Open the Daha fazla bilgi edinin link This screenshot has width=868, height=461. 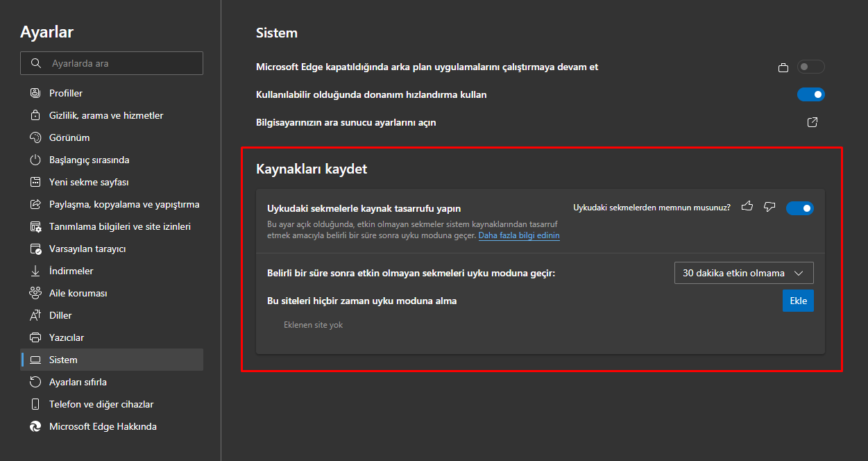pos(519,235)
